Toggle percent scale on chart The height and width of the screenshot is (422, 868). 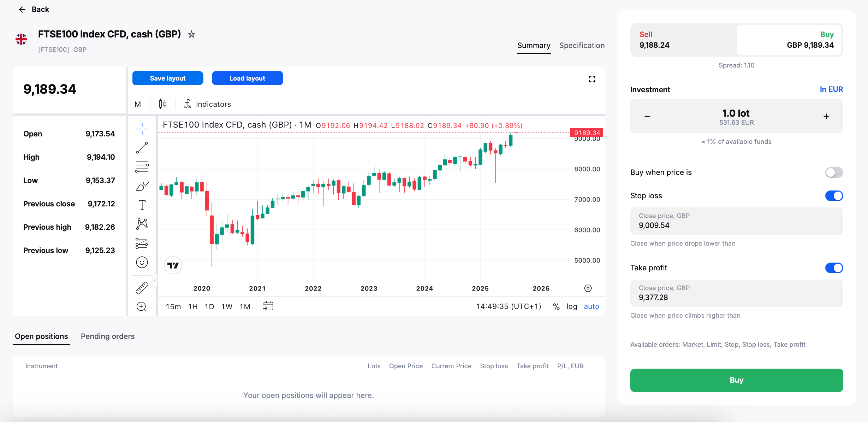556,306
